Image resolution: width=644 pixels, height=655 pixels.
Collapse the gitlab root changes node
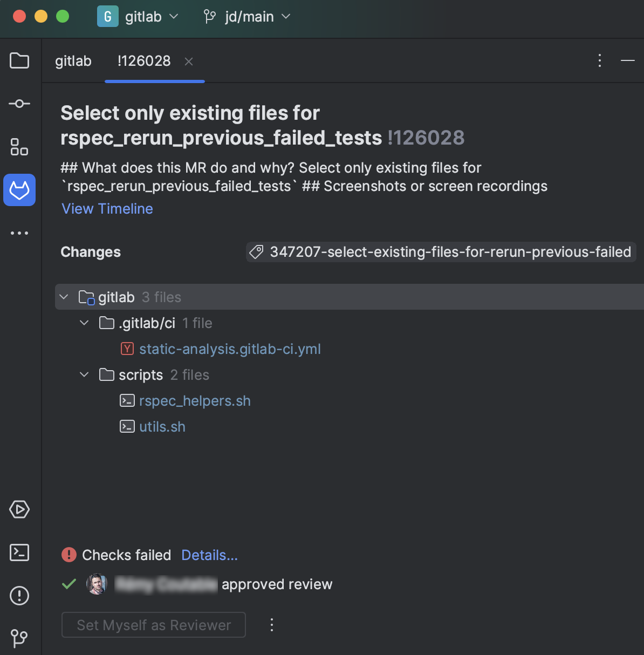64,297
